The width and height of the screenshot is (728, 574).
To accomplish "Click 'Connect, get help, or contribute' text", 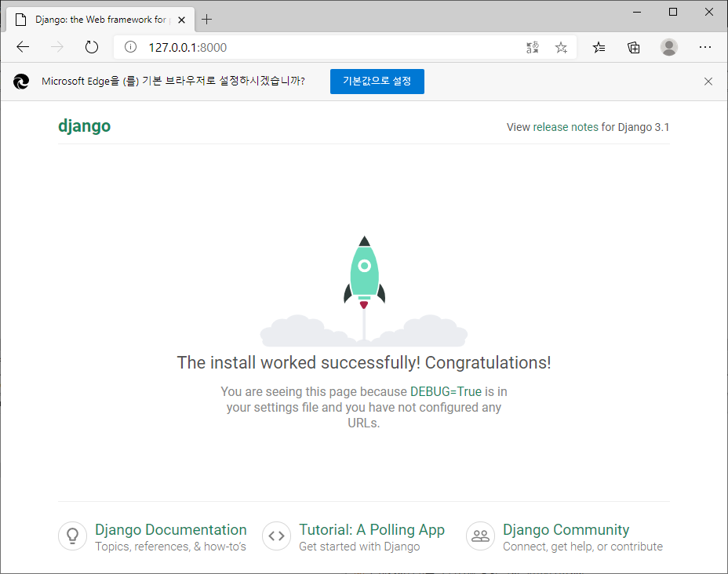I will 583,547.
